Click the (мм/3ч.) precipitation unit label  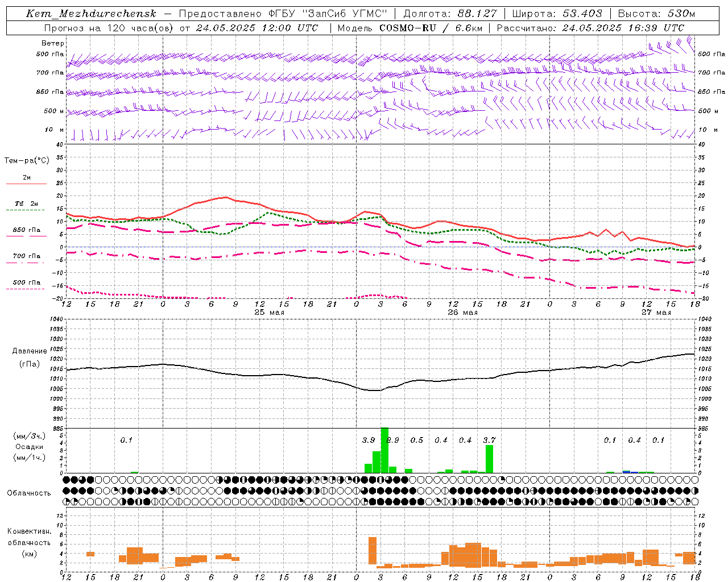29,436
